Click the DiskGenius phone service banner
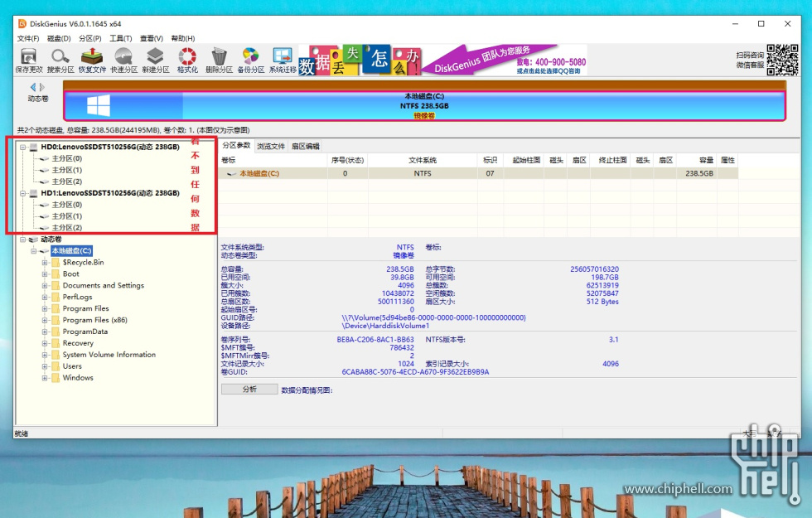The image size is (812, 518). (x=505, y=60)
